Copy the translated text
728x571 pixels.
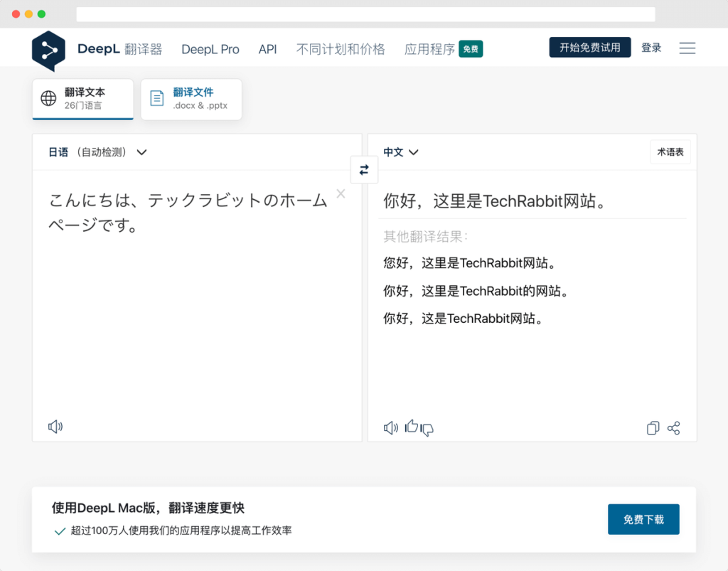point(653,427)
